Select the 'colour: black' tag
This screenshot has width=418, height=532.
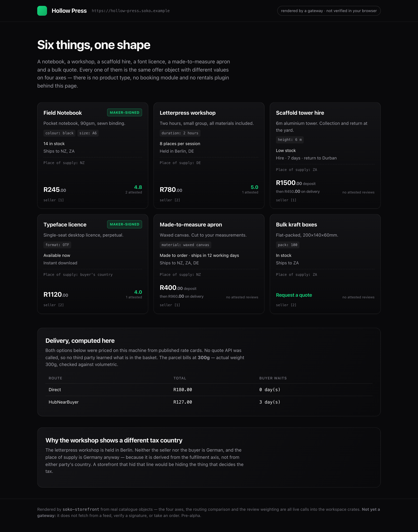pyautogui.click(x=59, y=133)
